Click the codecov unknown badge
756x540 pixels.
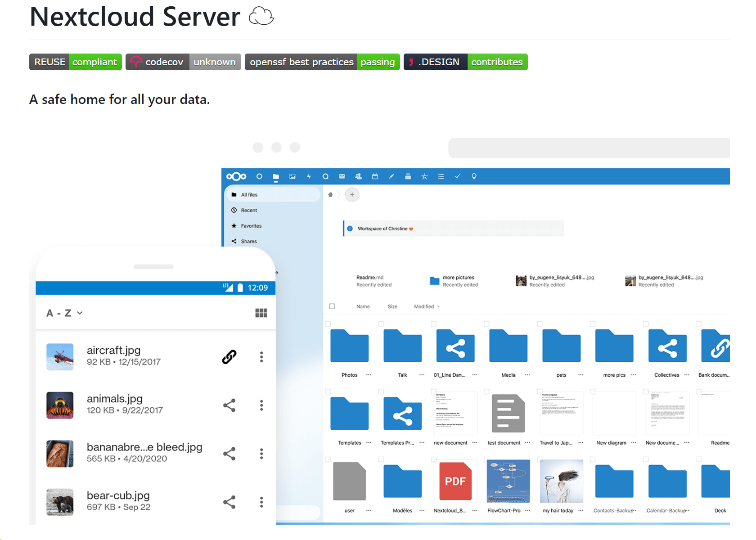pos(183,62)
